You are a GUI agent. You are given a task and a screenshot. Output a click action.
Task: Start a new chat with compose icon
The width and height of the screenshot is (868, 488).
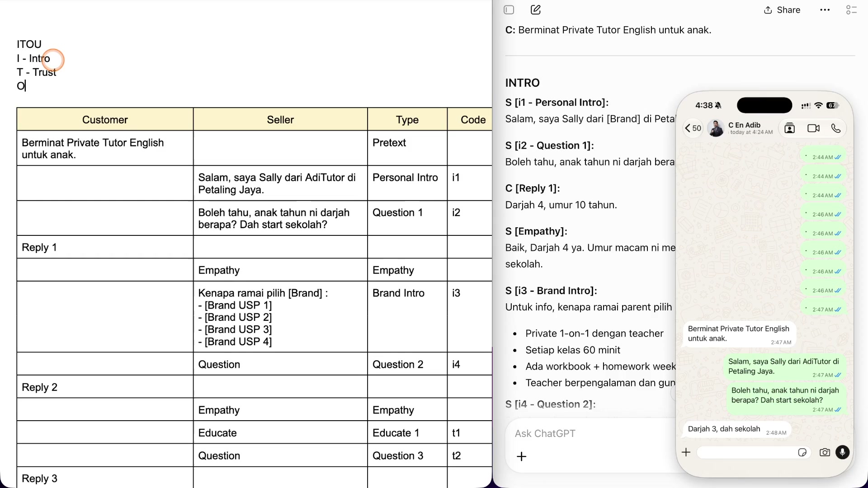coord(536,10)
